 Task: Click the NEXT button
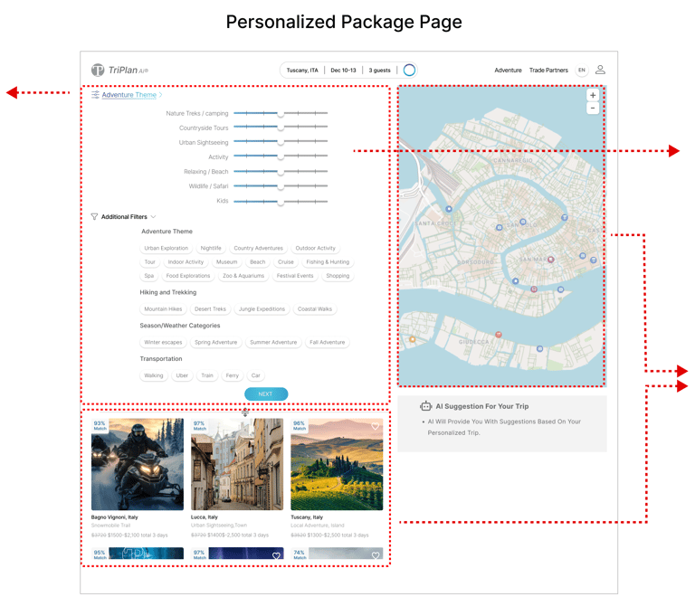266,394
